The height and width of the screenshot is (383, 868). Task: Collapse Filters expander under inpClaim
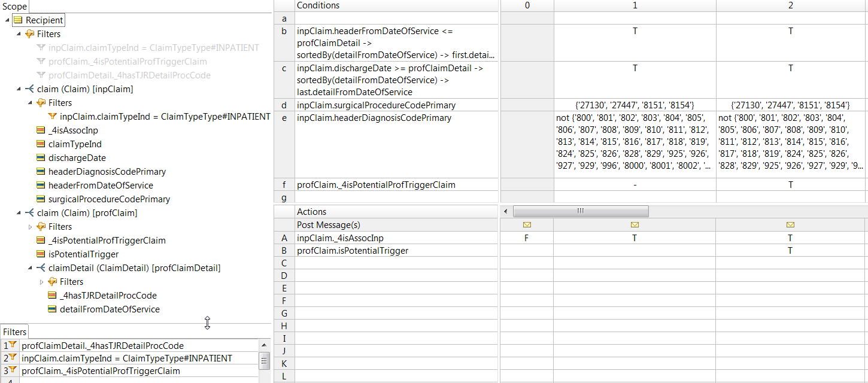pos(30,103)
